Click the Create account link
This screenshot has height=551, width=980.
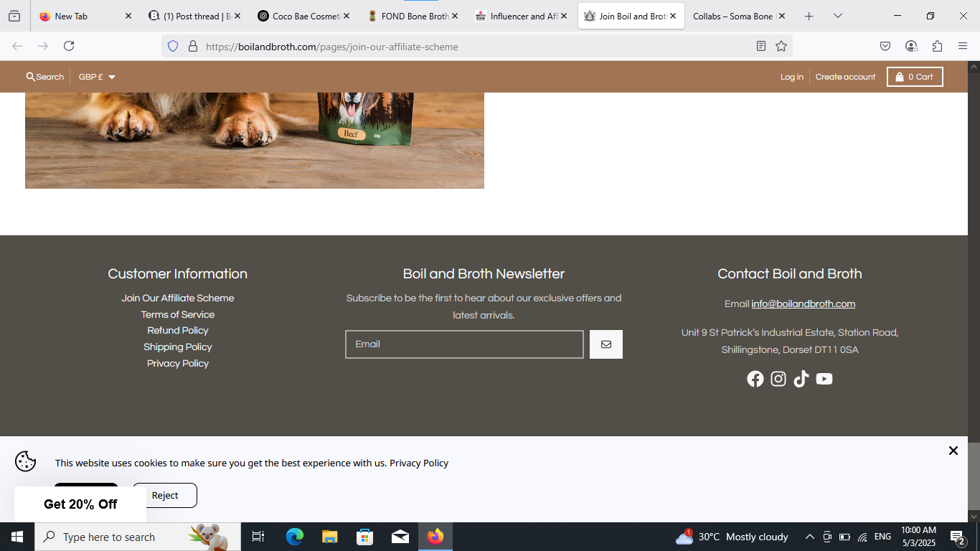(845, 77)
